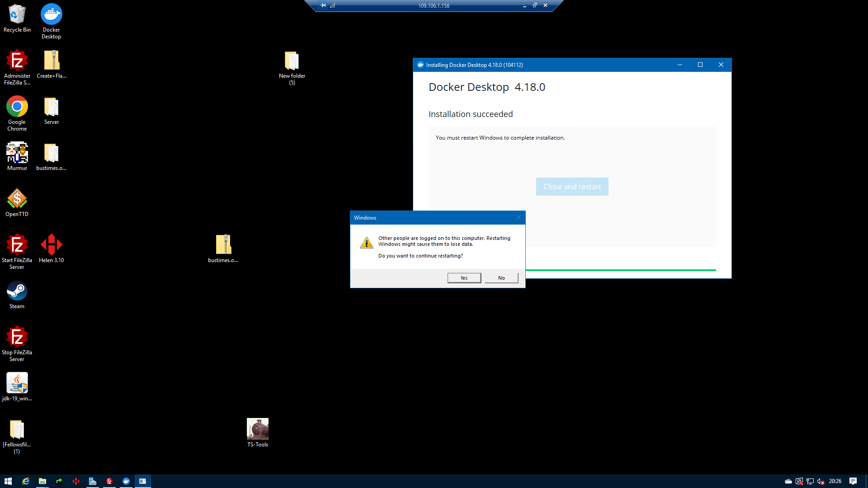Select the TS-Tools desktop icon
The image size is (868, 488).
pos(257,433)
